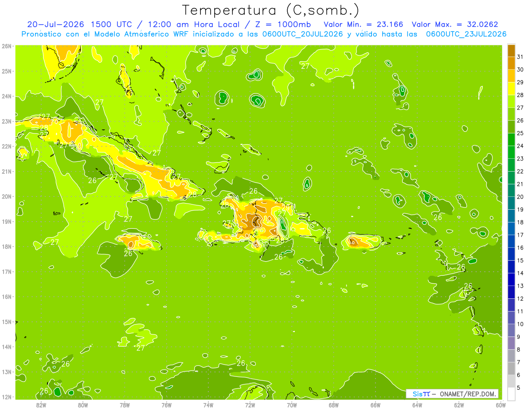The image size is (532, 411).
Task: Click the "20N" latitude label
Action: pyautogui.click(x=7, y=196)
